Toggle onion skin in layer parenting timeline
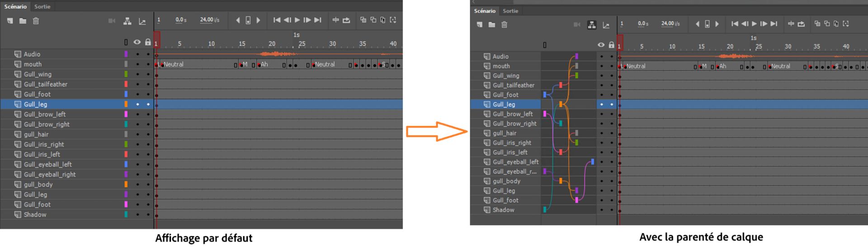This screenshot has height=247, width=868. coord(817,24)
